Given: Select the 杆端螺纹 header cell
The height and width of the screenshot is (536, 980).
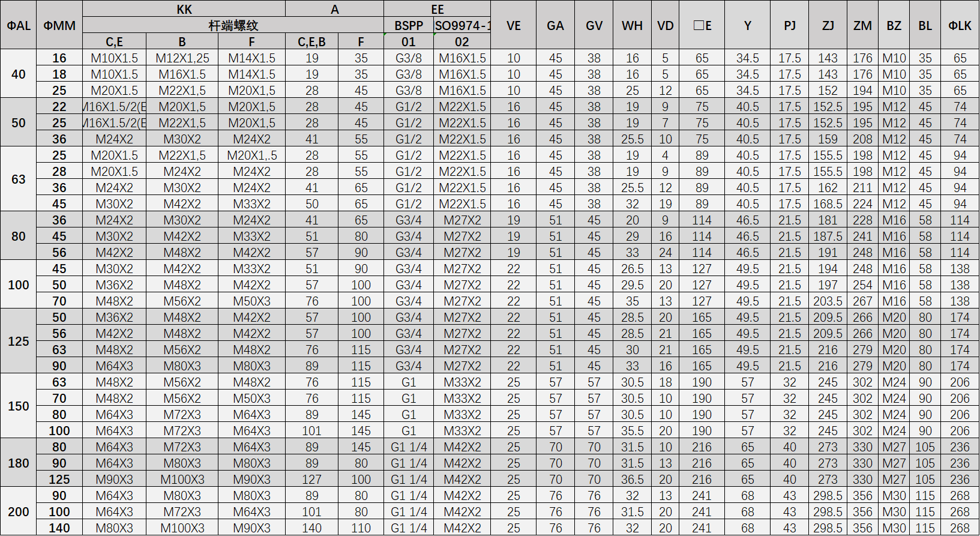Looking at the screenshot, I should (x=233, y=25).
